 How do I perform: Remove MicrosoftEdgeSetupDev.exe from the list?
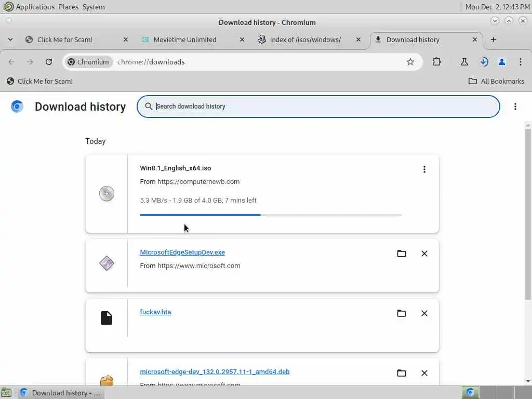[x=424, y=254]
